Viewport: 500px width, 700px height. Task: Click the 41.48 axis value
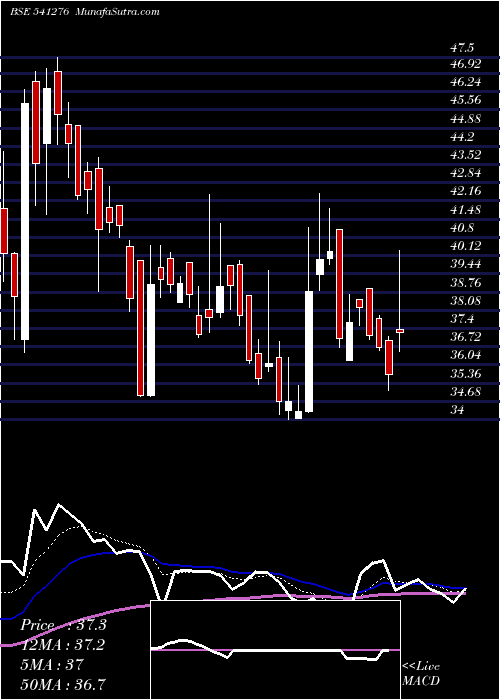466,209
